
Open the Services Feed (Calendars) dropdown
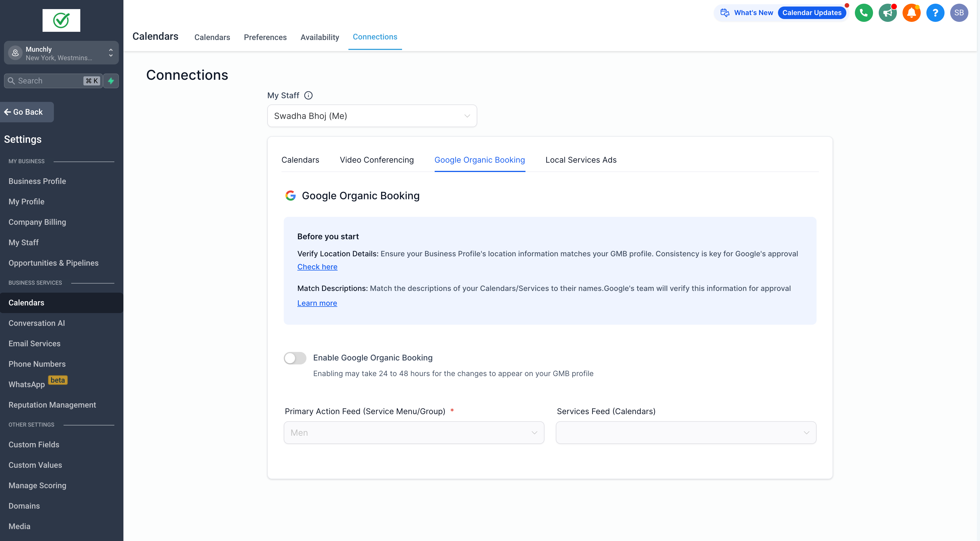point(686,433)
